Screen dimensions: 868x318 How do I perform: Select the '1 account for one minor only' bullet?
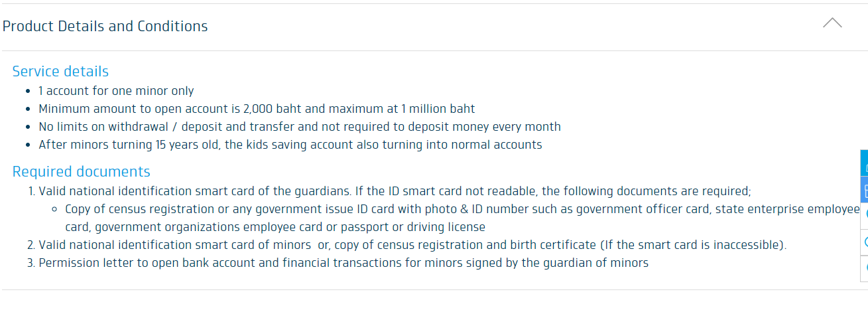click(116, 91)
